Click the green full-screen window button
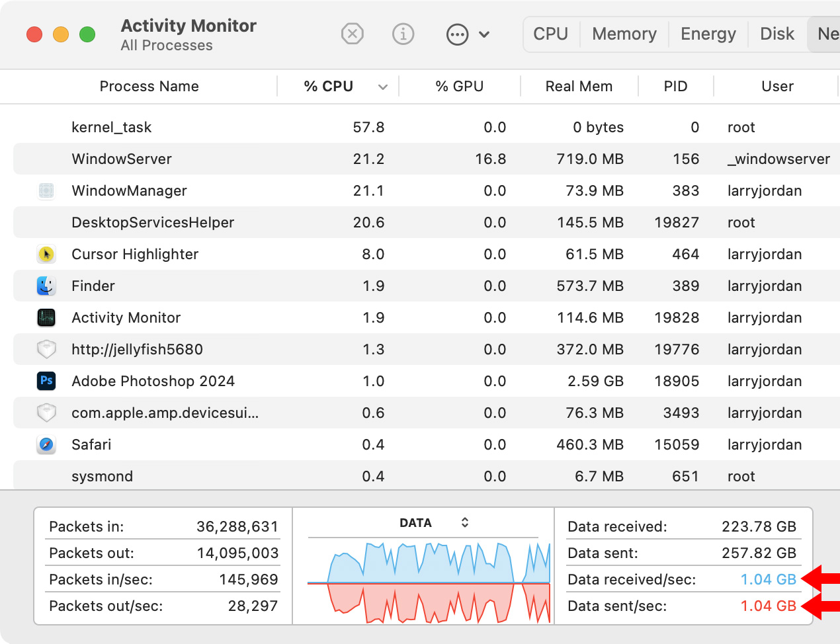The height and width of the screenshot is (644, 840). (x=87, y=34)
